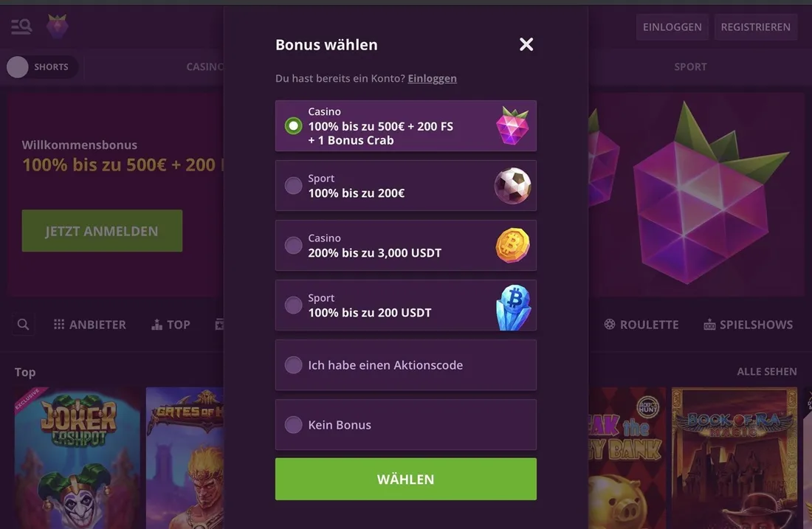The height and width of the screenshot is (529, 812).
Task: Confirm with the green Wählen button
Action: (x=405, y=479)
